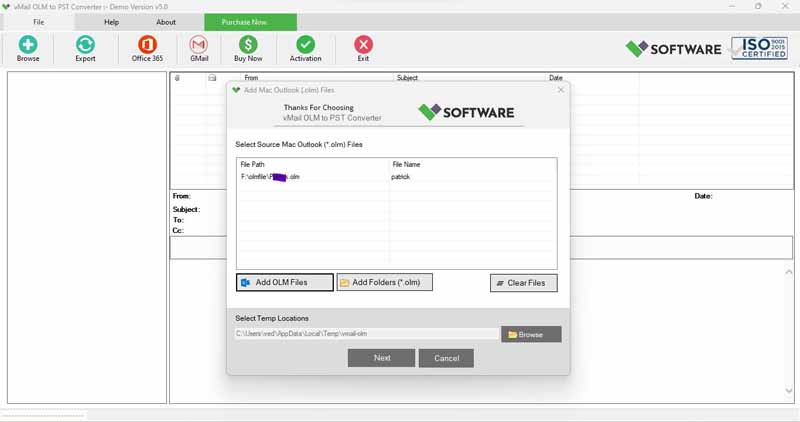Viewport: 800px width, 422px height.
Task: Click the From column header in mail list
Action: (251, 78)
